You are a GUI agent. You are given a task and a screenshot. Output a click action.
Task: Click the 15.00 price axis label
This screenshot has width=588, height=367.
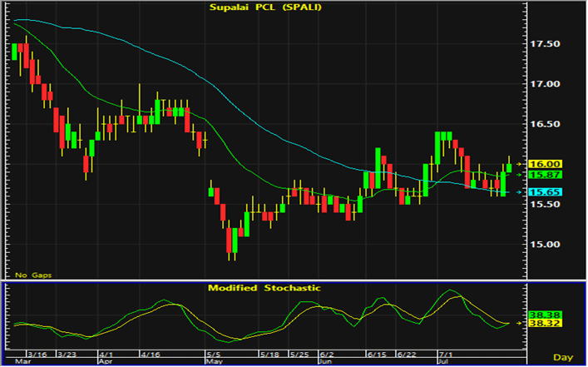click(545, 245)
